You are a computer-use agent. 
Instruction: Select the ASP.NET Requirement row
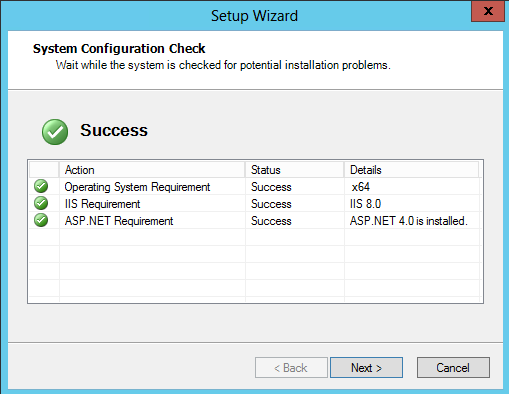(255, 221)
